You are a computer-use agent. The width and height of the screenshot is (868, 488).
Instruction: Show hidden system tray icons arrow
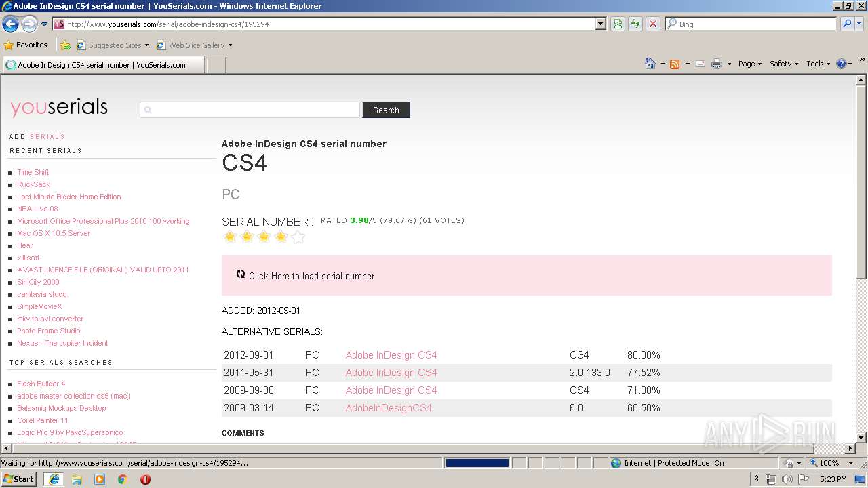pos(756,479)
